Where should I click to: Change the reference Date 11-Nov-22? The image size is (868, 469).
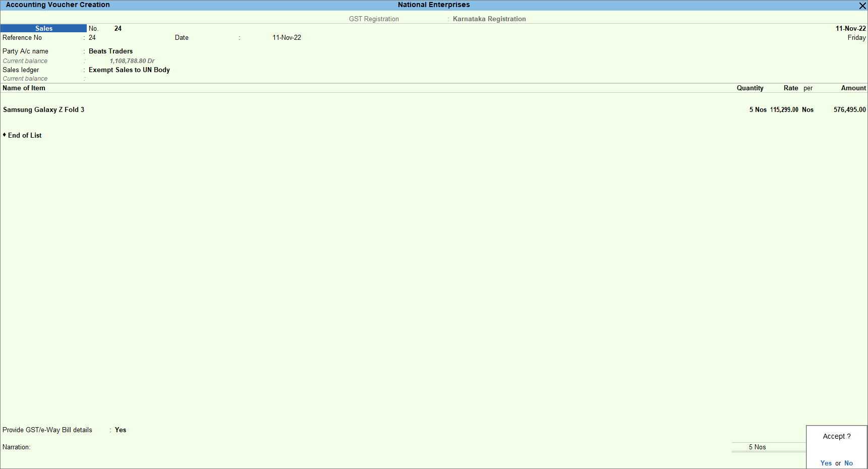tap(287, 37)
